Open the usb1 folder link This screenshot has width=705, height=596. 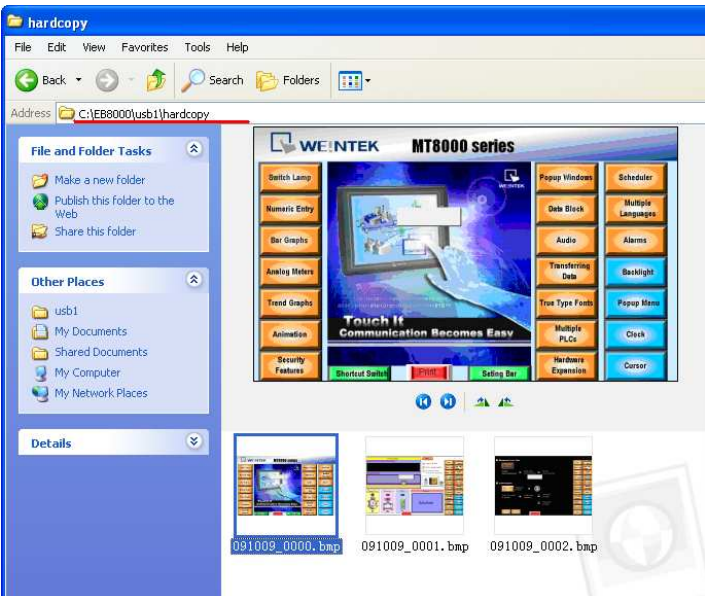click(66, 311)
